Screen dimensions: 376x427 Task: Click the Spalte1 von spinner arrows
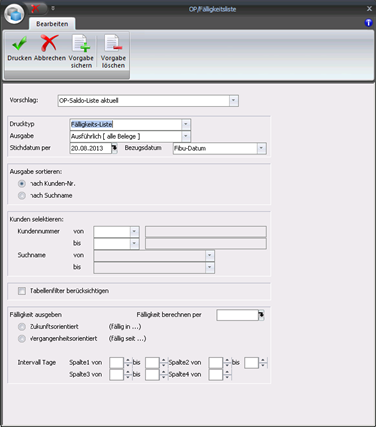pyautogui.click(x=128, y=363)
